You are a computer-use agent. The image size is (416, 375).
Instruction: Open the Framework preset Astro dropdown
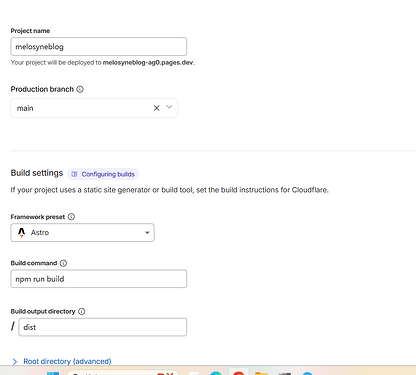coord(82,232)
